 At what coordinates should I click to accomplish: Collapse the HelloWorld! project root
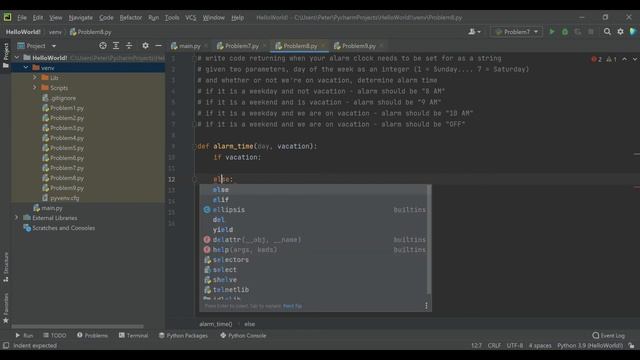pos(17,58)
